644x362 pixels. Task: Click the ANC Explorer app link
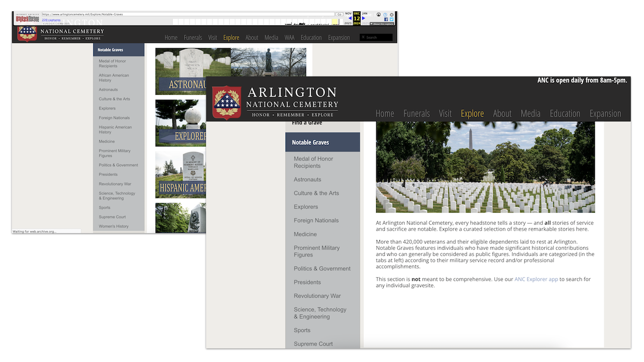click(536, 279)
